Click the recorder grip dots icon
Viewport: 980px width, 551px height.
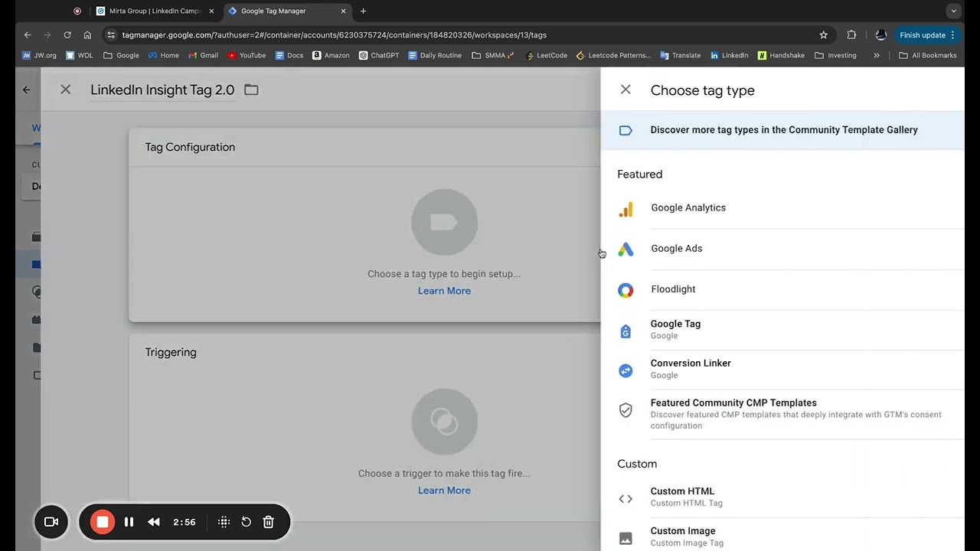[224, 522]
